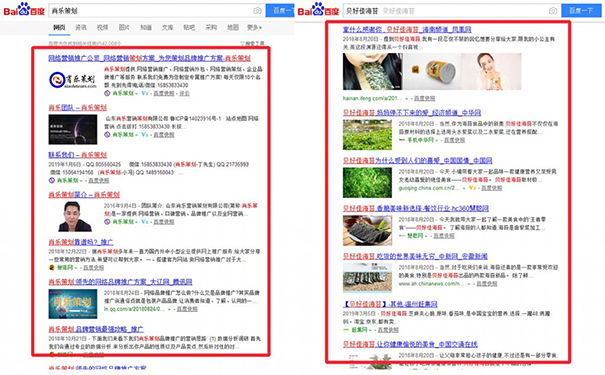This screenshot has width=605, height=375.
Task: Switch to the 图片 tab
Action: 124,27
